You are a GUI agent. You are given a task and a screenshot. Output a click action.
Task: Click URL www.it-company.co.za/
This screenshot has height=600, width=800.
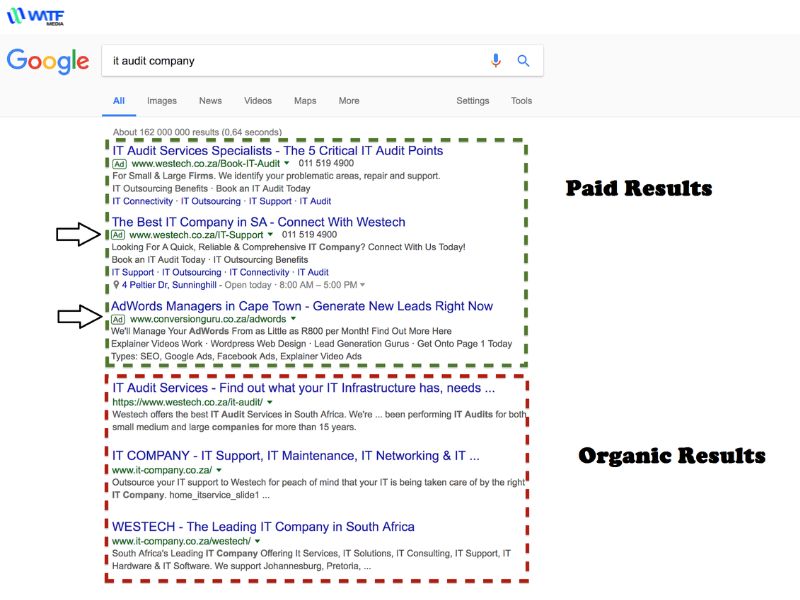[x=162, y=470]
